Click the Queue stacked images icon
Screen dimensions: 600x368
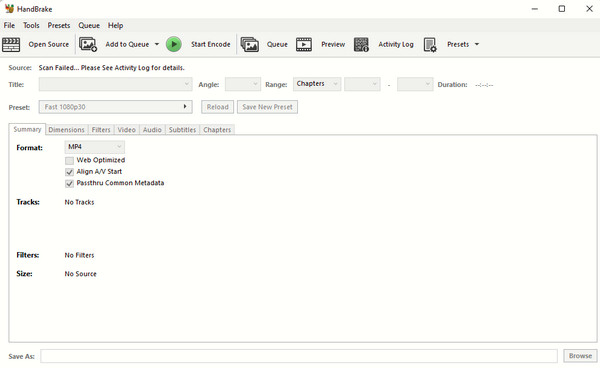[249, 44]
